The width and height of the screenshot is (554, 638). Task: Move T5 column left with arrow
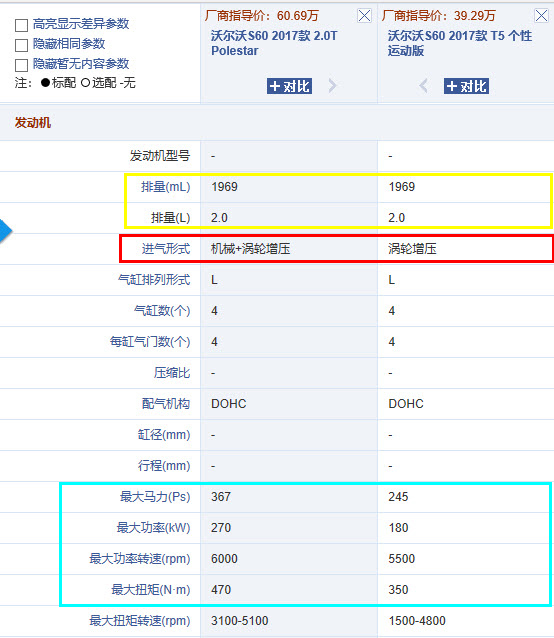423,86
